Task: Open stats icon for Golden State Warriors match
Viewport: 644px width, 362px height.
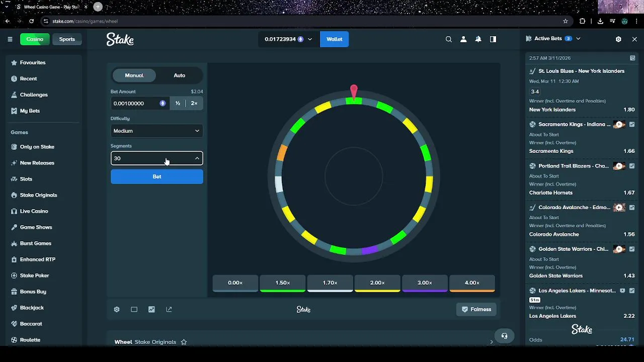Action: point(632,249)
